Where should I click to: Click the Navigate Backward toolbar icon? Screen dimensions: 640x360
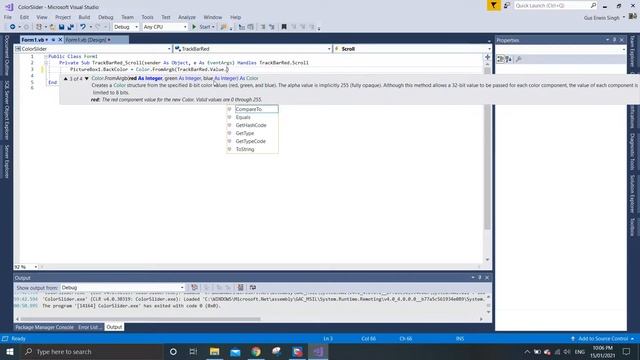click(13, 27)
